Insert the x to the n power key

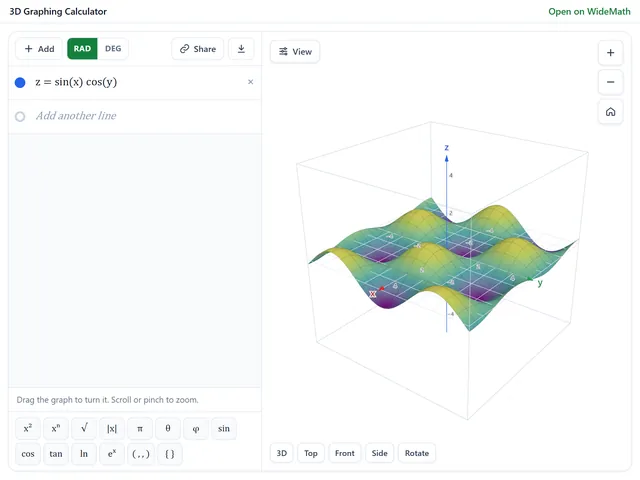56,429
